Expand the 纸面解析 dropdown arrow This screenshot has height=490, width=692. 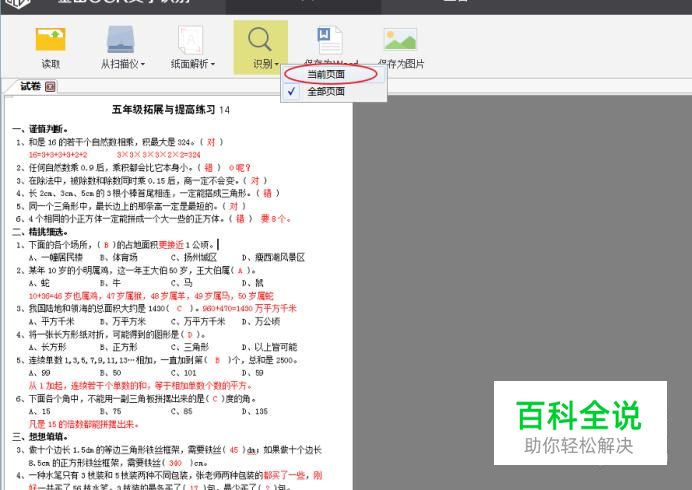click(213, 64)
